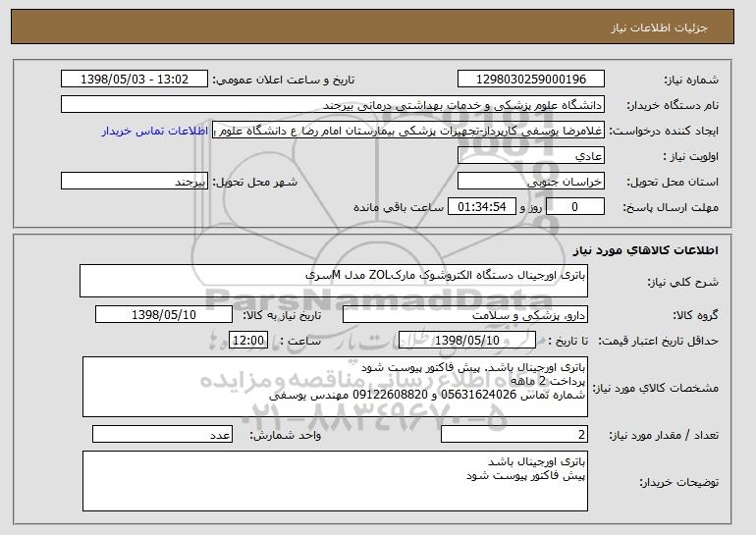Click the quantity field showing 2

514,434
